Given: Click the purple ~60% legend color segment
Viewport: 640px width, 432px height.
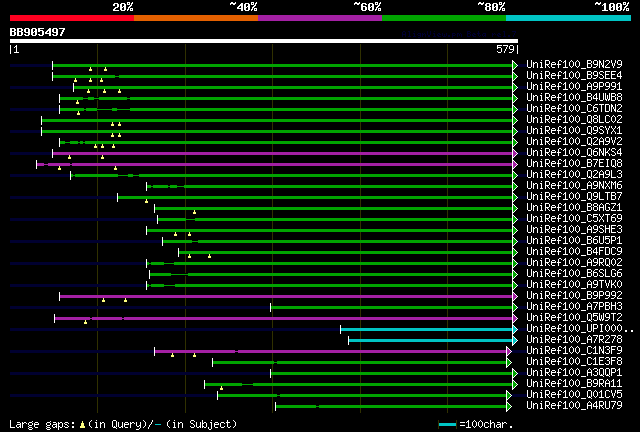Looking at the screenshot, I should click(320, 18).
